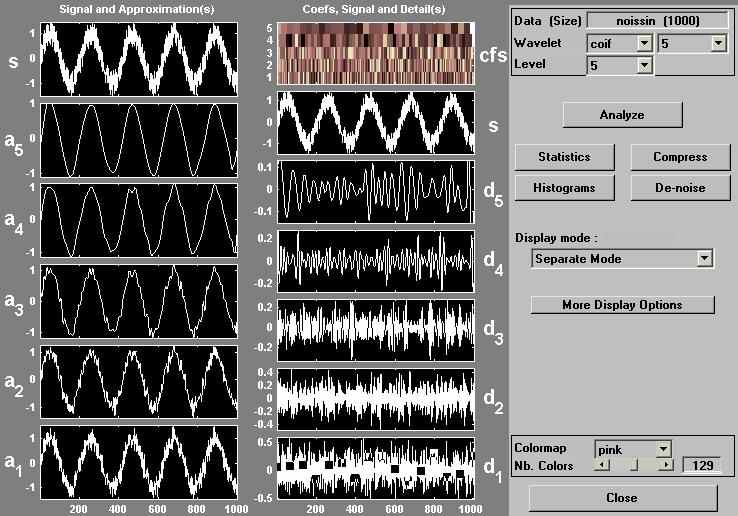Open the wavelet family dropdown showing coif

click(619, 43)
